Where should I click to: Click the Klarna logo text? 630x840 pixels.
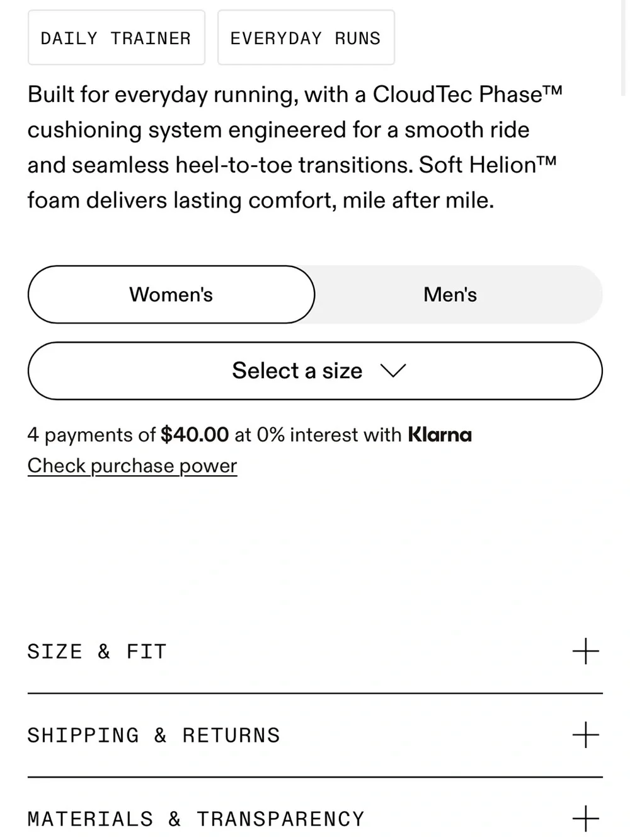(440, 435)
